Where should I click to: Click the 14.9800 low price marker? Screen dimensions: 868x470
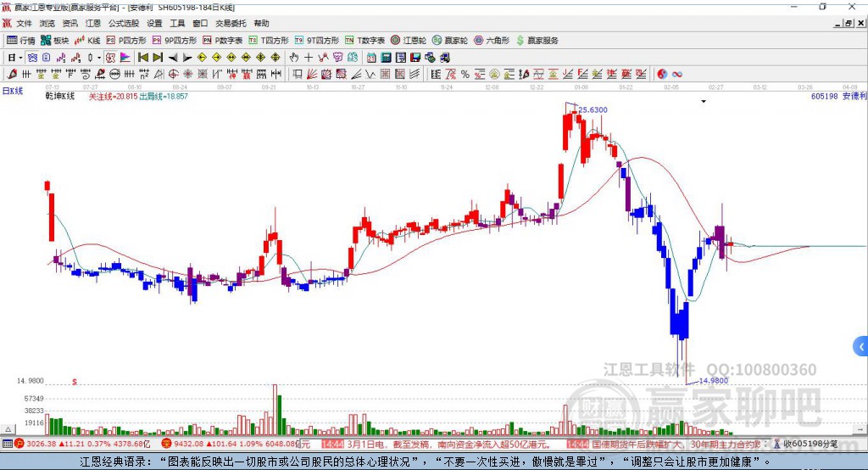pyautogui.click(x=714, y=381)
